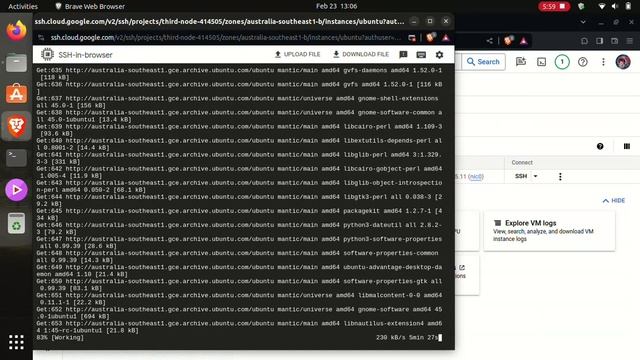The width and height of the screenshot is (640, 360).
Task: Click the Search button in Cloud Console
Action: pyautogui.click(x=483, y=62)
